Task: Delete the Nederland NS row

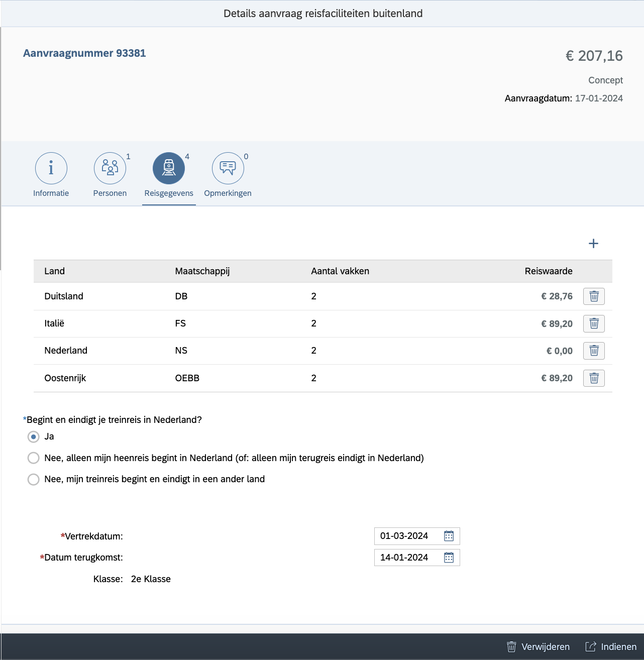Action: coord(594,351)
